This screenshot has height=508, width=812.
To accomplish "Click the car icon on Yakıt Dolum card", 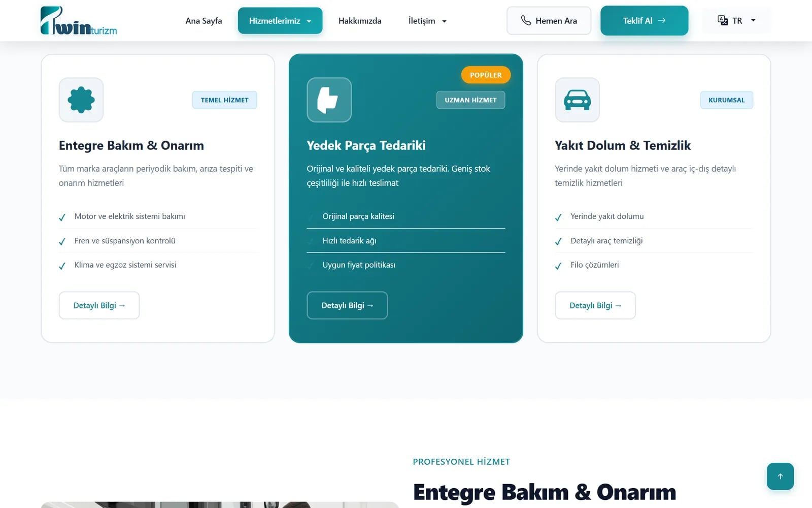I will coord(578,100).
